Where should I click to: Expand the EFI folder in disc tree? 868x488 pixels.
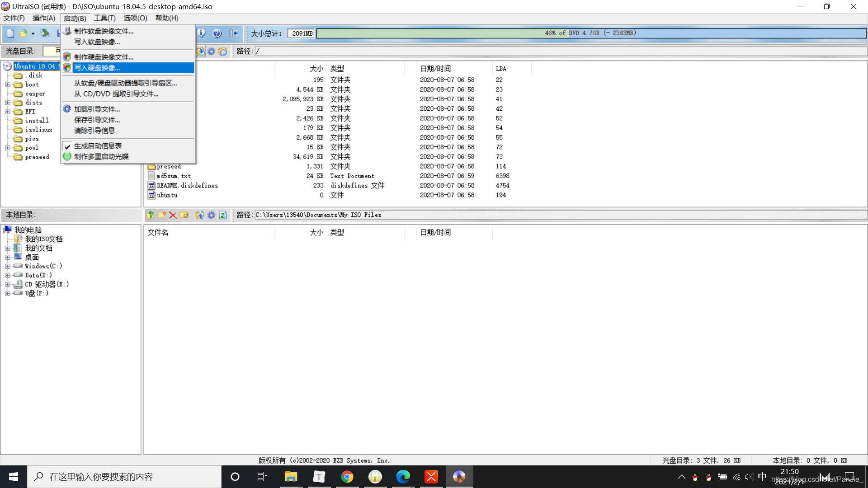coord(8,112)
